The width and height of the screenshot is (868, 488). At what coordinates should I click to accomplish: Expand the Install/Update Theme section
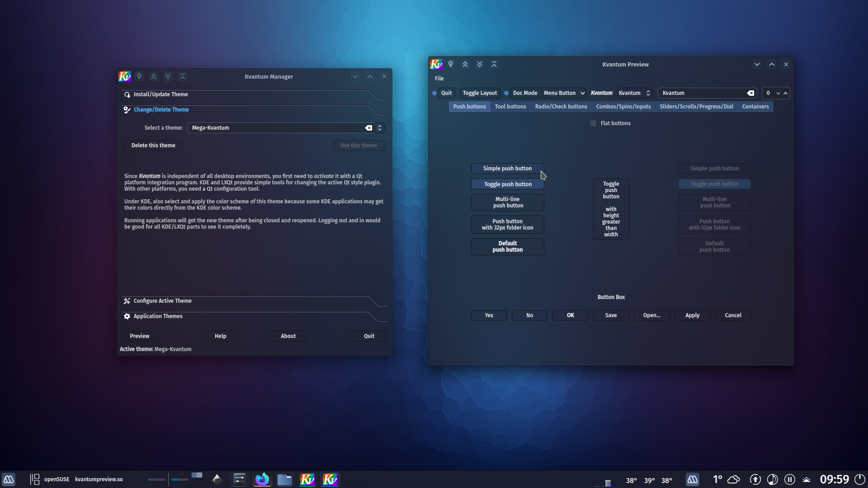[254, 94]
